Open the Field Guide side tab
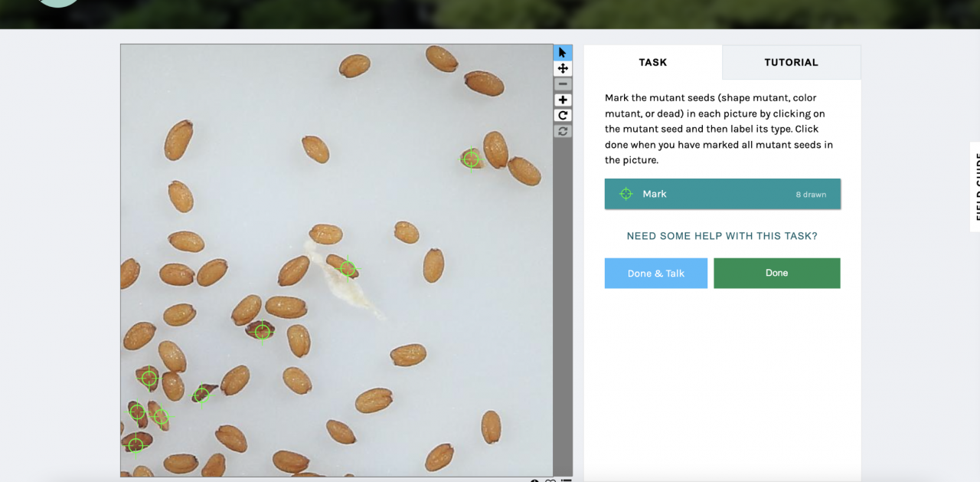980x482 pixels. coord(975,186)
